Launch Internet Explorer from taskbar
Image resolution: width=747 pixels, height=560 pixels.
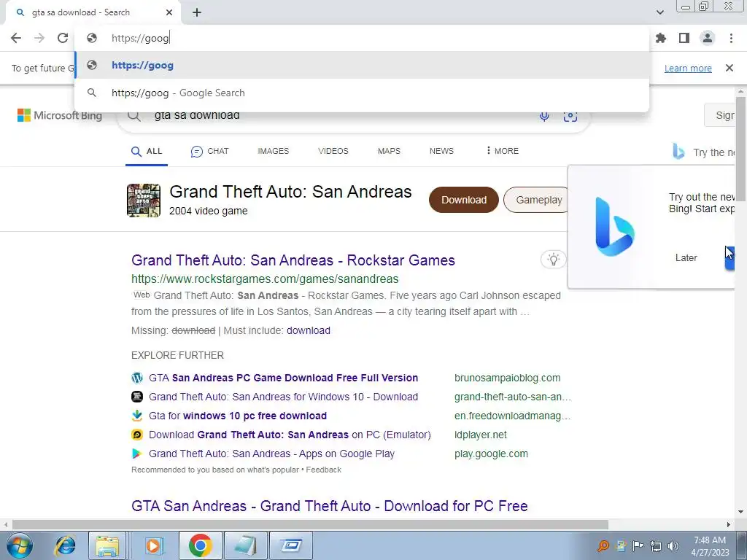coord(65,545)
